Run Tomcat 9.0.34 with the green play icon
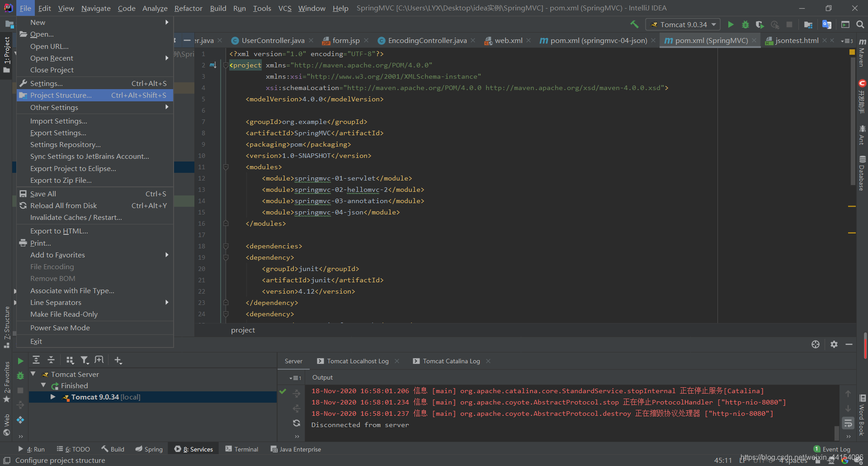This screenshot has height=466, width=868. (731, 24)
